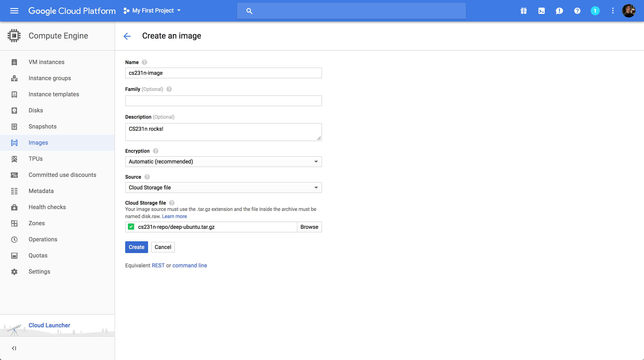Show help for Encryption field
The width and height of the screenshot is (644, 360).
155,151
